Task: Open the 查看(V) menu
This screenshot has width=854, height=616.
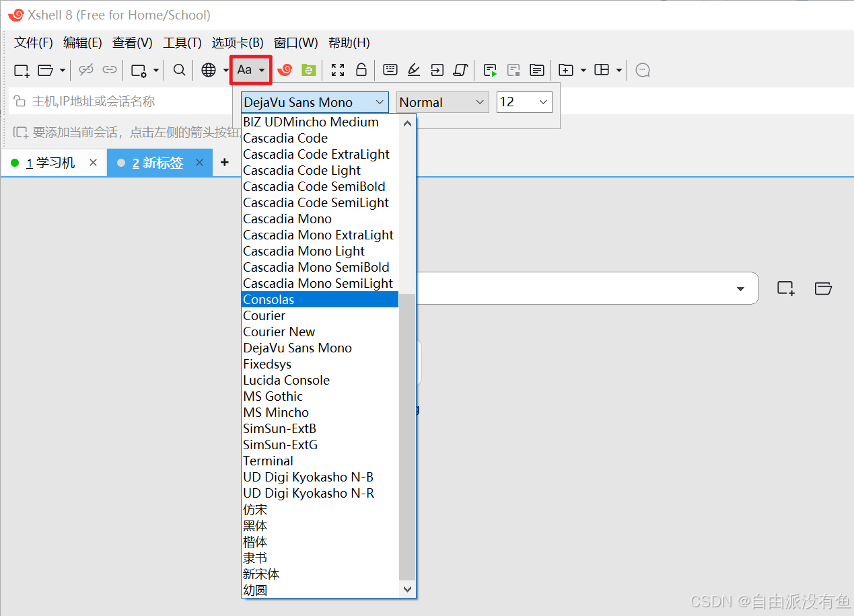Action: click(133, 43)
